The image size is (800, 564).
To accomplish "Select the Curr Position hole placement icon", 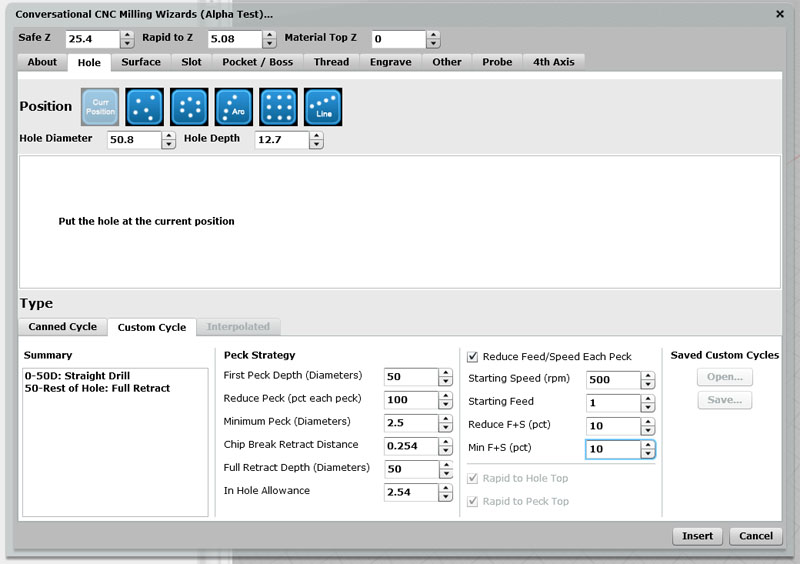I will [x=100, y=107].
